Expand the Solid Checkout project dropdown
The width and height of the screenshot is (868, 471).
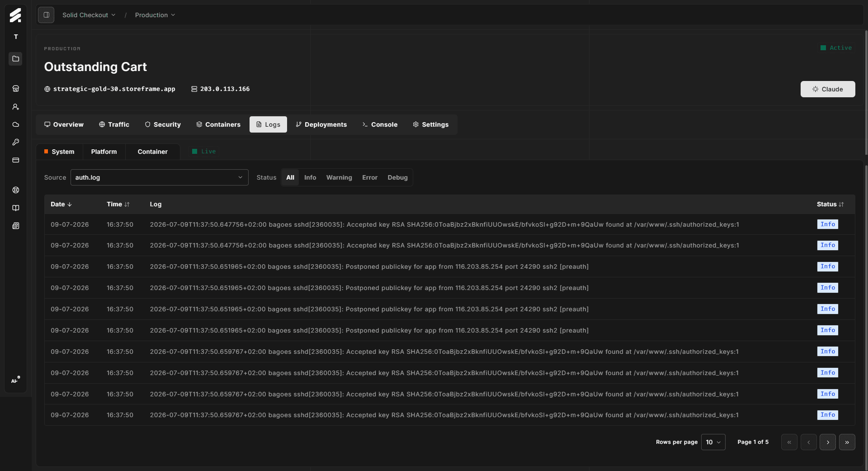pos(89,15)
